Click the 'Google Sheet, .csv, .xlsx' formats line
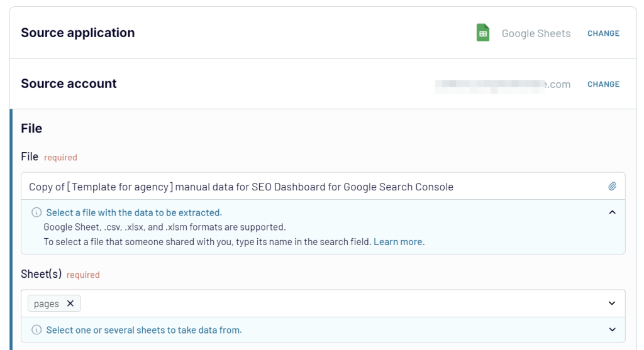The width and height of the screenshot is (644, 350). [x=165, y=227]
